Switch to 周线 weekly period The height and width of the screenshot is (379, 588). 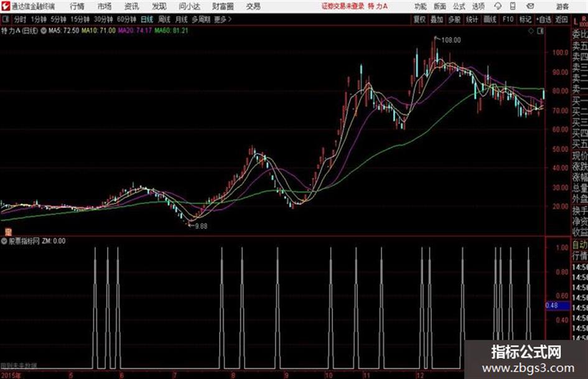tap(164, 19)
